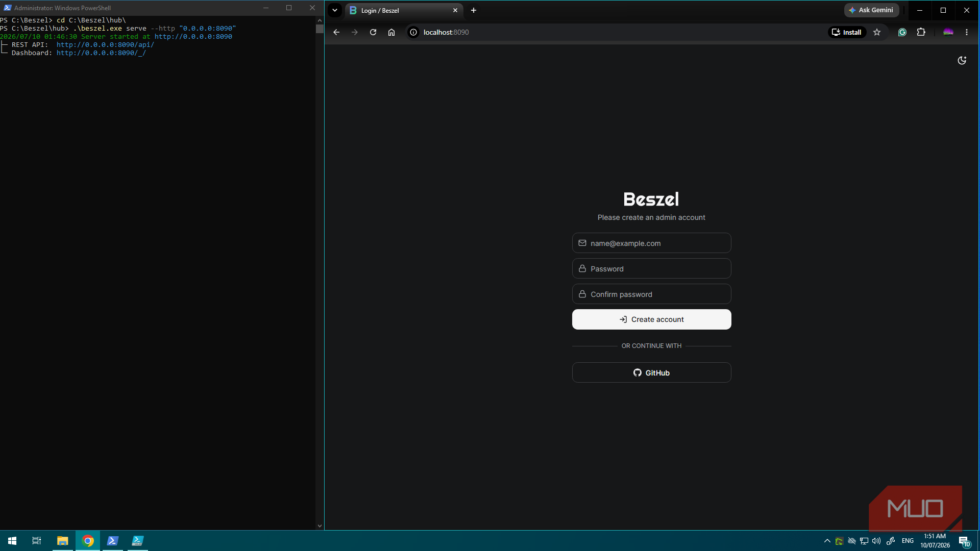Screen dimensions: 980x551
Task: Open the Chrome three-dot menu
Action: [967, 32]
